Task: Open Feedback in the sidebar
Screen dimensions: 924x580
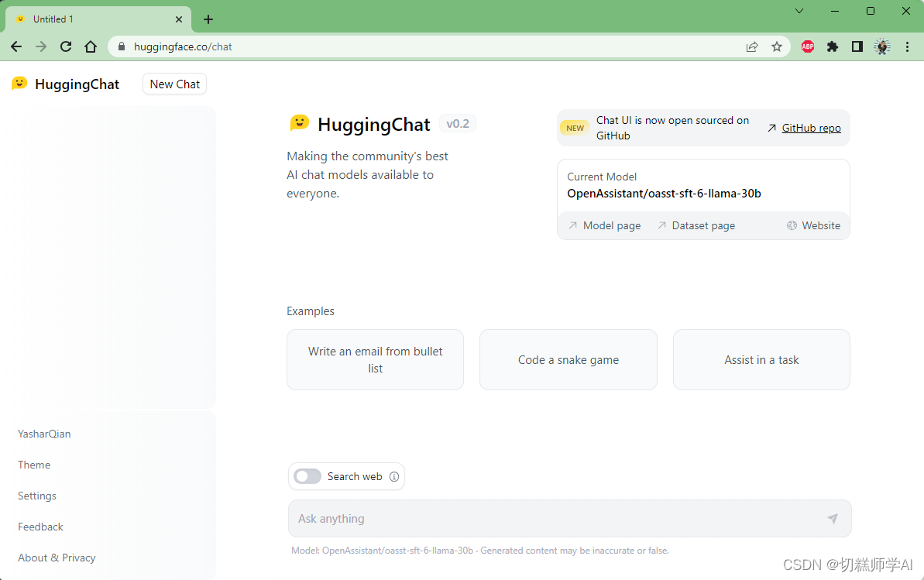Action: pos(40,527)
